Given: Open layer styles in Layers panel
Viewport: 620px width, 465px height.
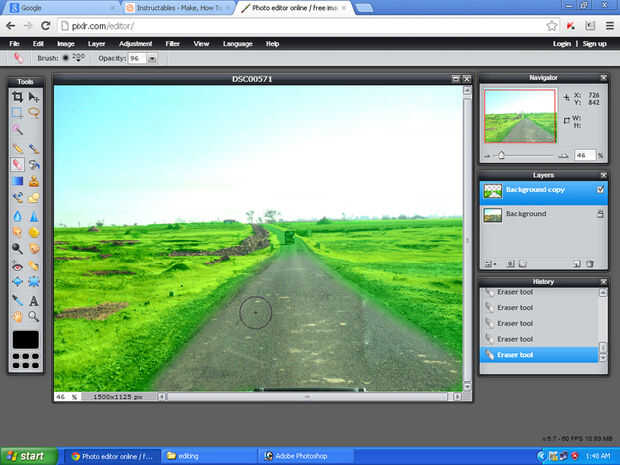Looking at the screenshot, I should coord(523,264).
